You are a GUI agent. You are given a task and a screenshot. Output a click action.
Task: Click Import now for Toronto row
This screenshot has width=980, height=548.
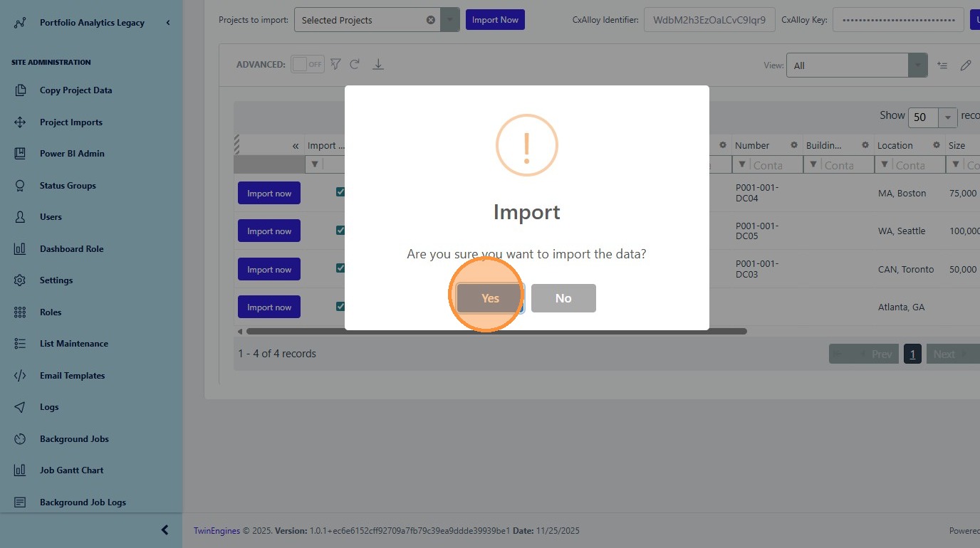pos(269,269)
